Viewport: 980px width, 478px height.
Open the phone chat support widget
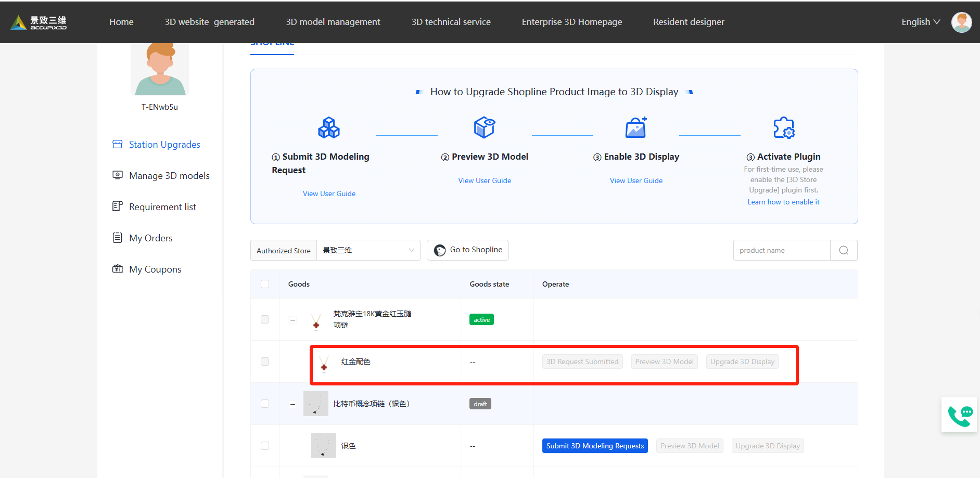(960, 415)
